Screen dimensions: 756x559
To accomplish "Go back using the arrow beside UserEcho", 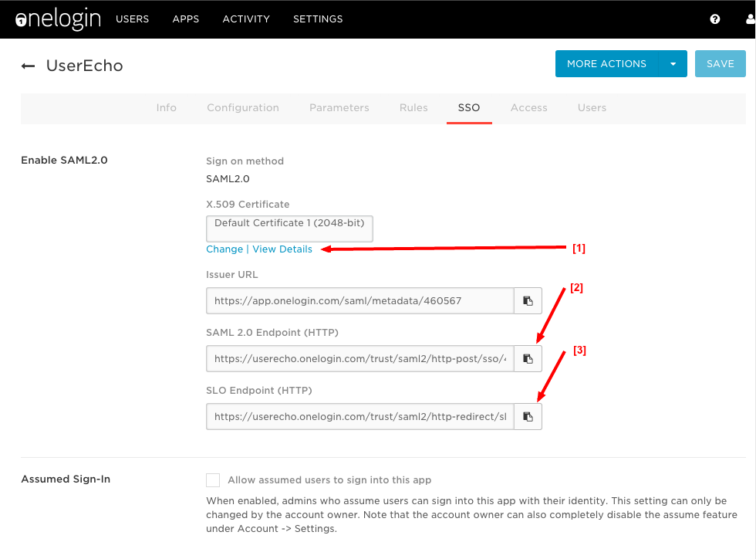I will pos(28,66).
